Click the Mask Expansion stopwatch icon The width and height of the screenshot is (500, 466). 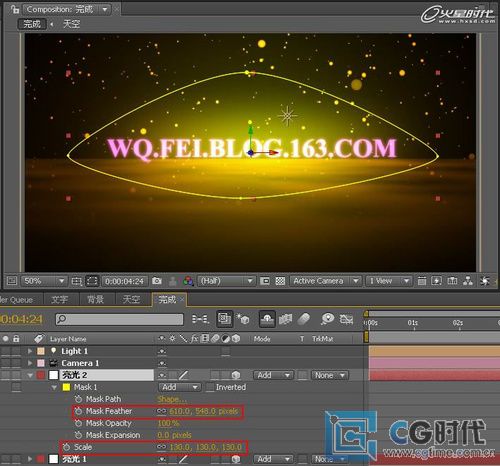click(78, 435)
